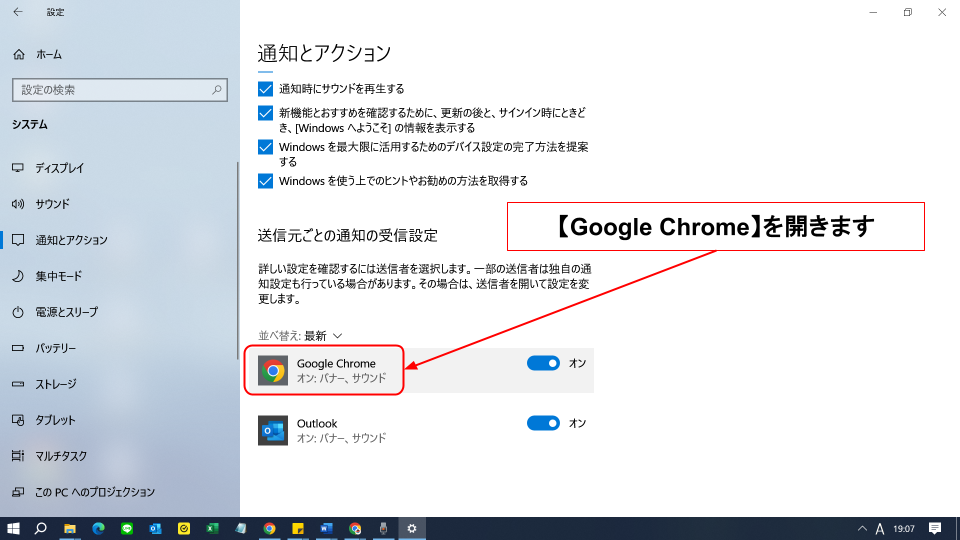Image resolution: width=960 pixels, height=540 pixels.
Task: Turn off Outlook notifications toggle
Action: point(543,423)
